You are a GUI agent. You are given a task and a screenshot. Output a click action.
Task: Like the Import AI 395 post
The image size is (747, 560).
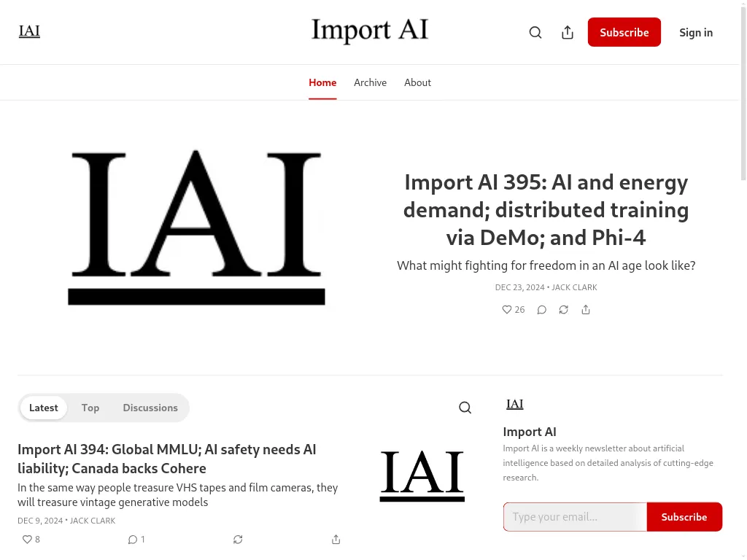513,309
